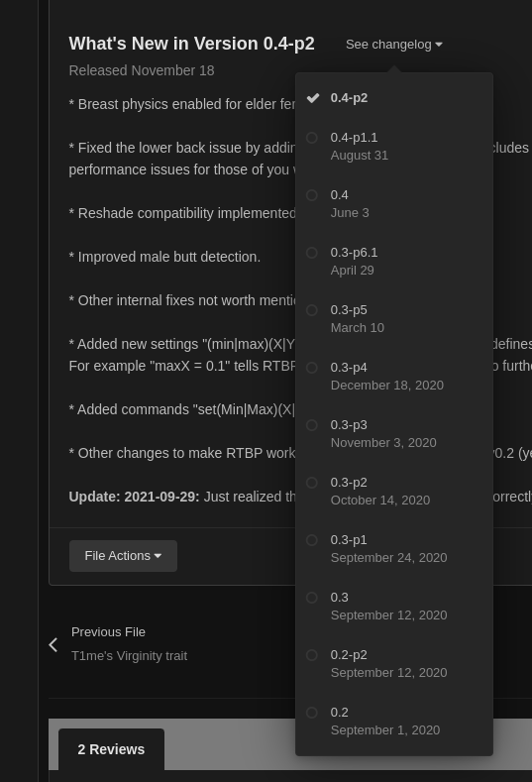Image resolution: width=532 pixels, height=782 pixels.
Task: Select version 0.3-p2 October 14, 2020
Action: click(x=394, y=492)
